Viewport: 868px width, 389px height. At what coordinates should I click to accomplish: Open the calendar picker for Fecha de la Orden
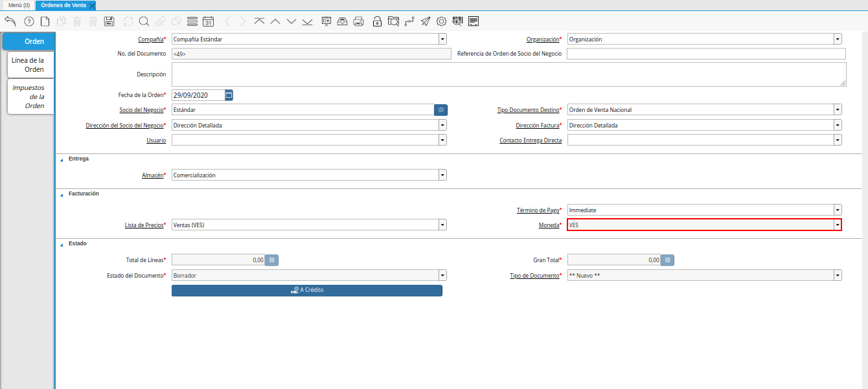point(229,95)
